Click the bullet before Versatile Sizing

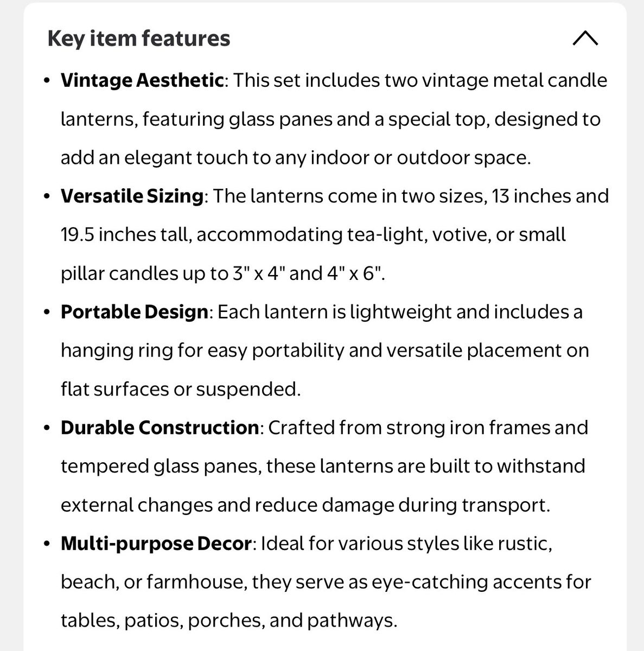tap(48, 196)
